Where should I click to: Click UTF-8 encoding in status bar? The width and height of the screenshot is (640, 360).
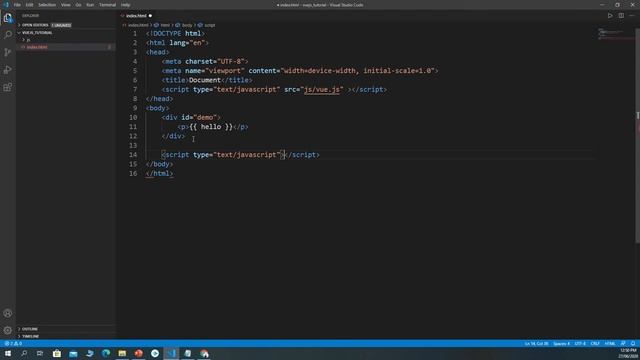580,344
